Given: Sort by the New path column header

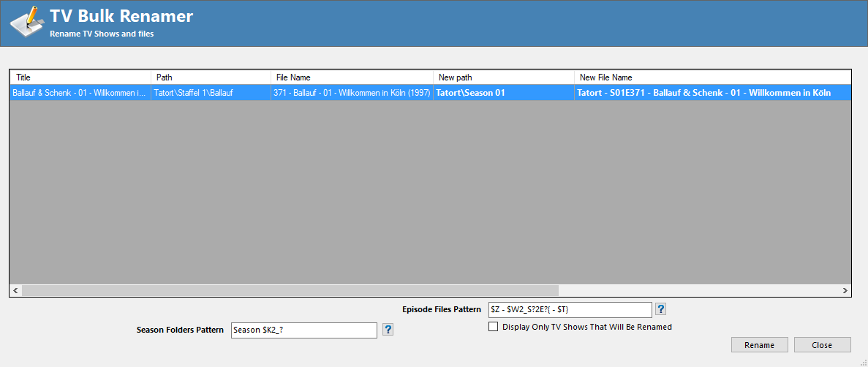Looking at the screenshot, I should pyautogui.click(x=504, y=77).
